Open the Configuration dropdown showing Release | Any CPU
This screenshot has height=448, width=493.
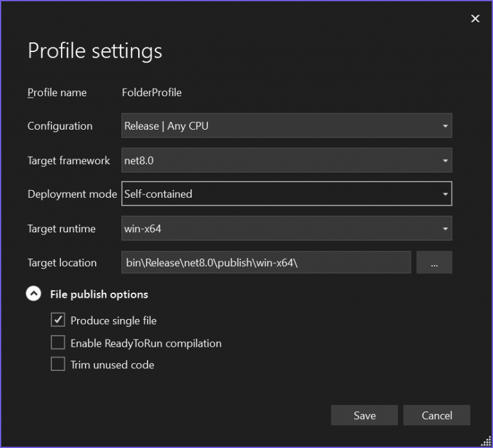pyautogui.click(x=286, y=126)
